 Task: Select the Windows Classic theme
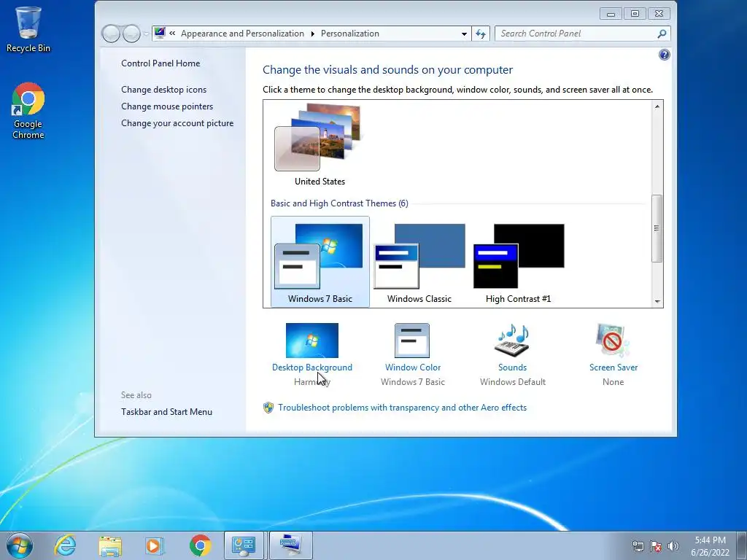click(x=419, y=262)
